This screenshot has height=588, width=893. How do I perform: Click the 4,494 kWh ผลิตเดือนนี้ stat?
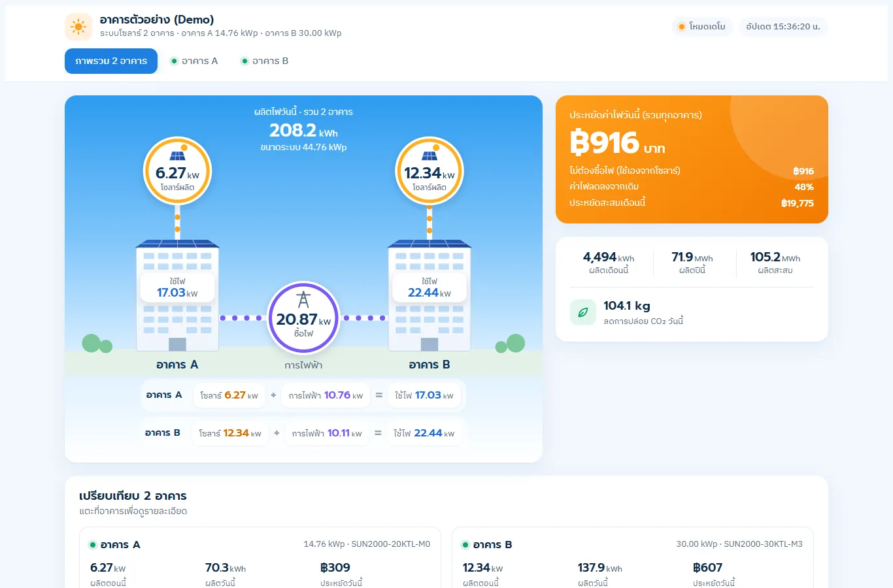(x=609, y=263)
